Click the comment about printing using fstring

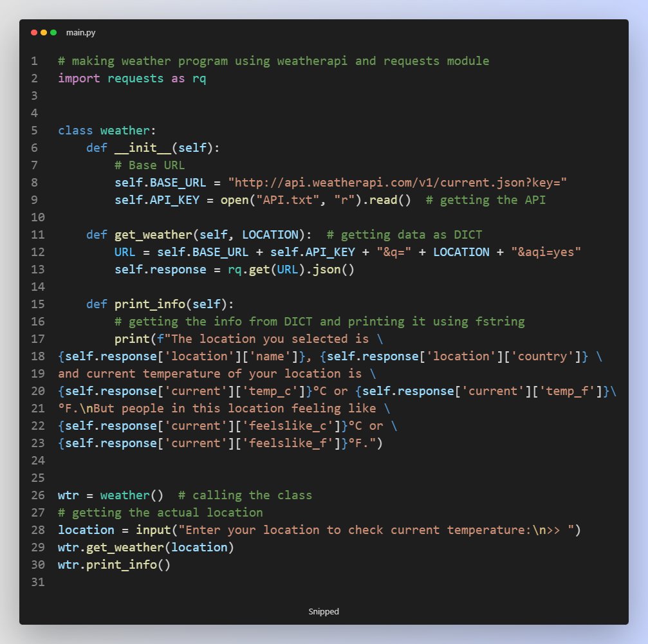[319, 322]
